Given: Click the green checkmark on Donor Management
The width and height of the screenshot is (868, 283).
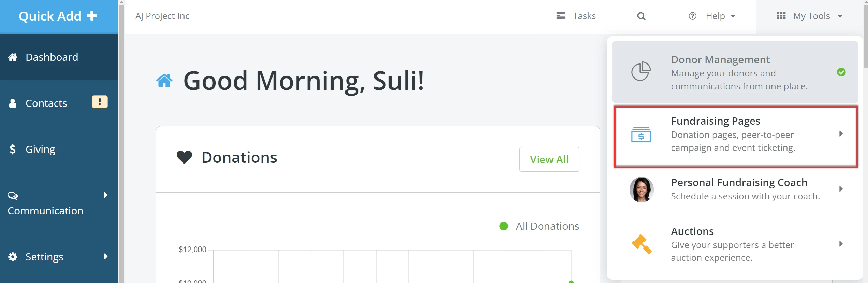Looking at the screenshot, I should point(841,72).
